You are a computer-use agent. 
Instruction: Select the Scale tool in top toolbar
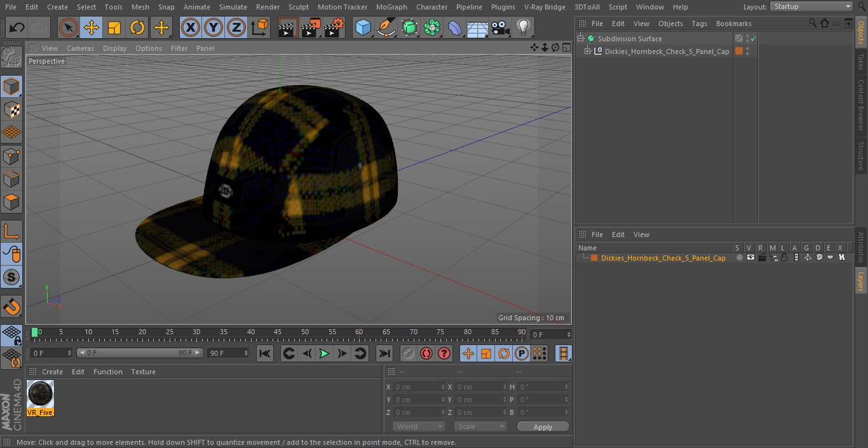114,28
